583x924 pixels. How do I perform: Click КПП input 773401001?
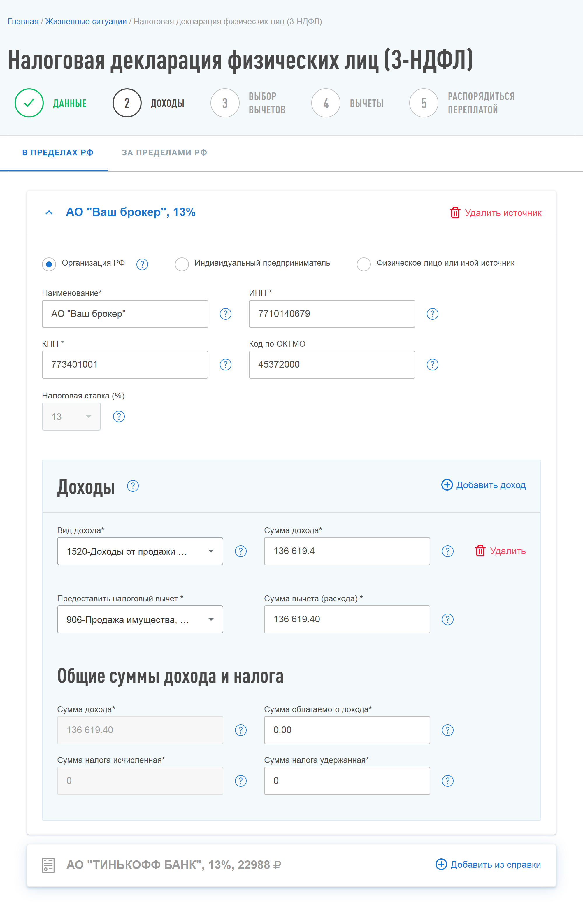125,365
